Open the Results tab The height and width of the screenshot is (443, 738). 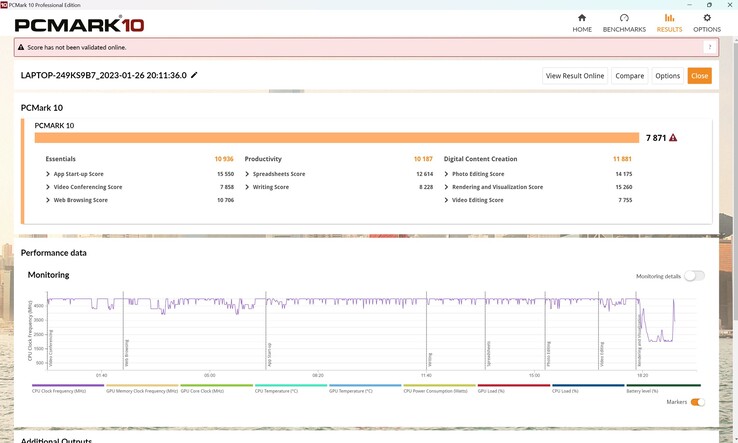pos(669,23)
